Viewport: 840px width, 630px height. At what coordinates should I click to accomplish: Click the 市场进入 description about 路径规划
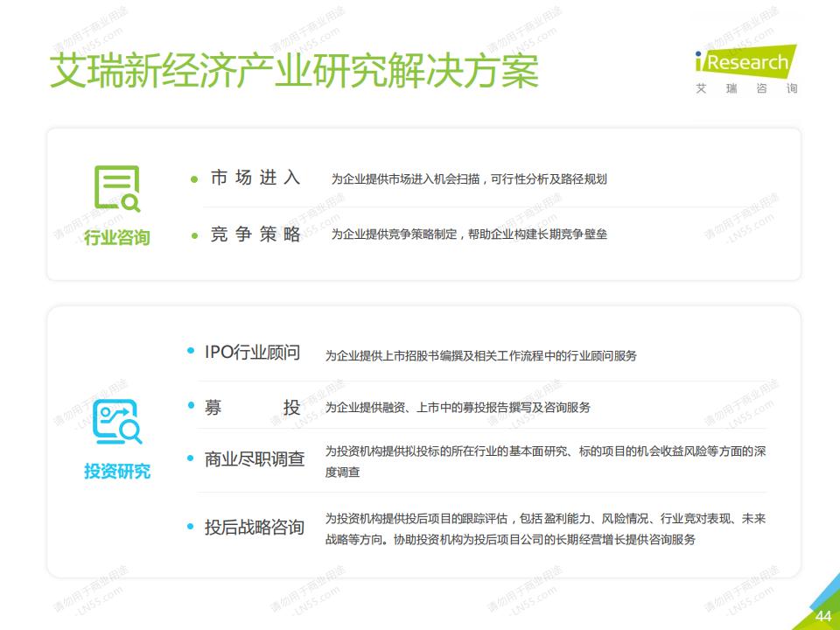pyautogui.click(x=468, y=179)
